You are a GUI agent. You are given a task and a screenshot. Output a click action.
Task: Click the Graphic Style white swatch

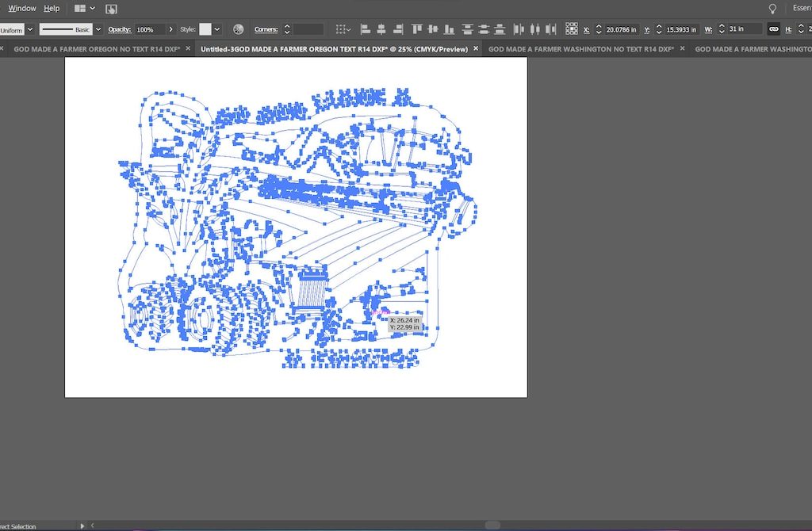click(x=205, y=29)
